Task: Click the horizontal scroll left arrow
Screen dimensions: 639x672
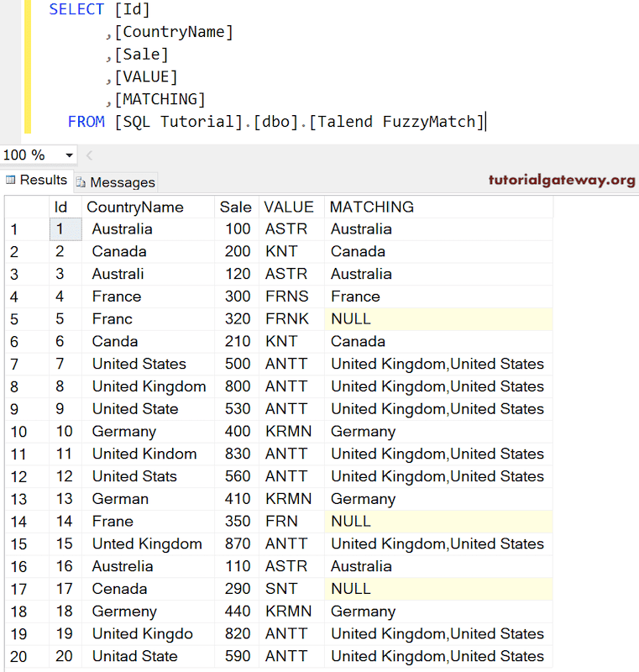Action: [x=90, y=155]
